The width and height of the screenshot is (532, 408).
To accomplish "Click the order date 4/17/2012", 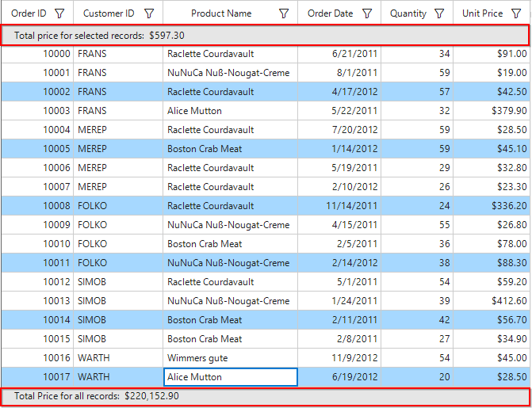I will (x=339, y=92).
